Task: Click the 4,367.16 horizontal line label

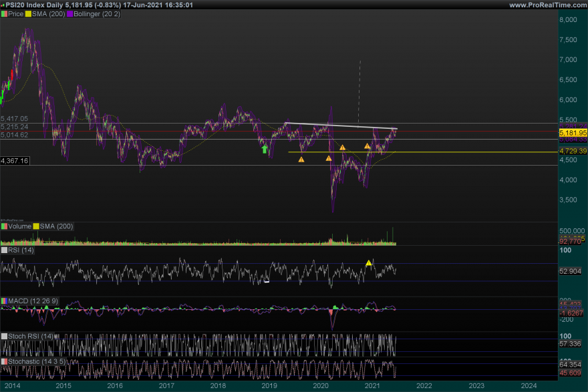Action: (15, 161)
